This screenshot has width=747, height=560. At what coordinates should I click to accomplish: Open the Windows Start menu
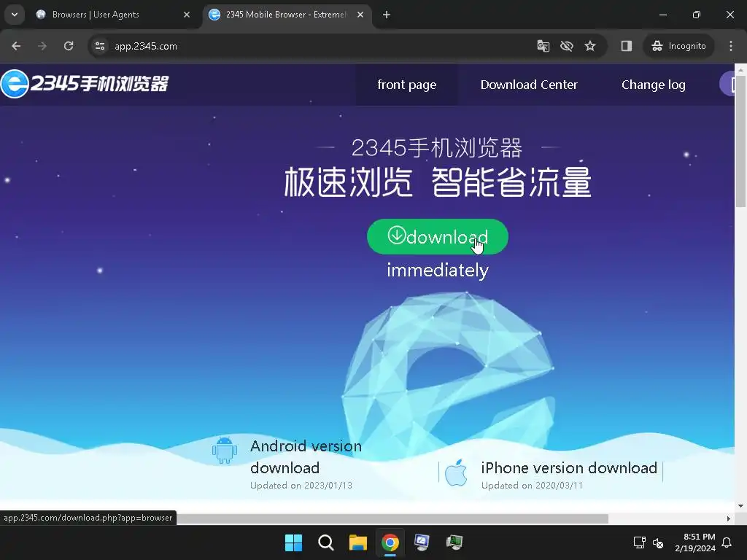[293, 542]
